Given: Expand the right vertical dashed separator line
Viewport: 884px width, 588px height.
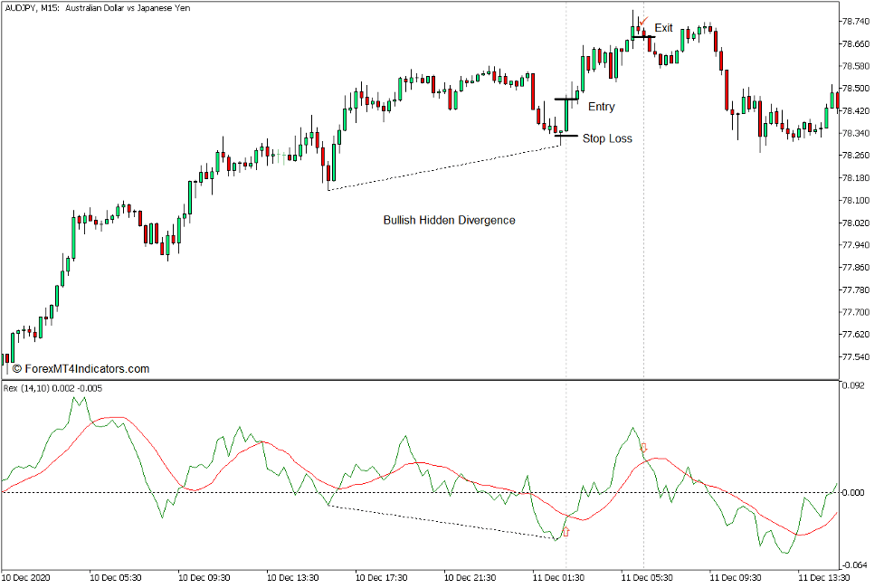Looking at the screenshot, I should (x=642, y=271).
